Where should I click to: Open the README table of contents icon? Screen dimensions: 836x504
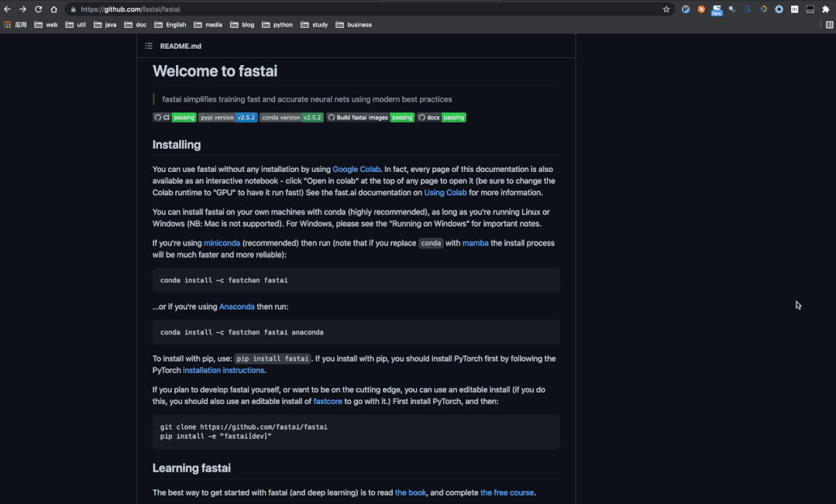[x=148, y=46]
